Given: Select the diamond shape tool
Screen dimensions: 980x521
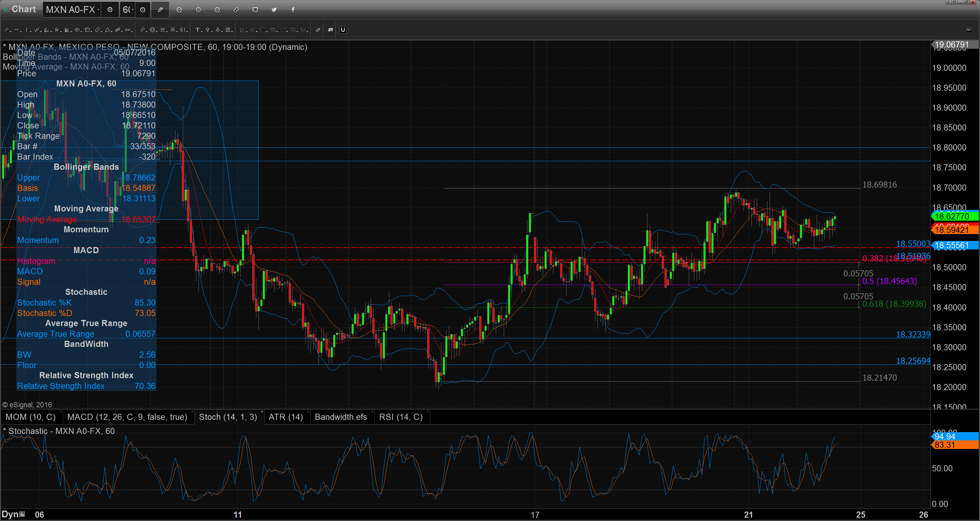Looking at the screenshot, I should [97, 30].
